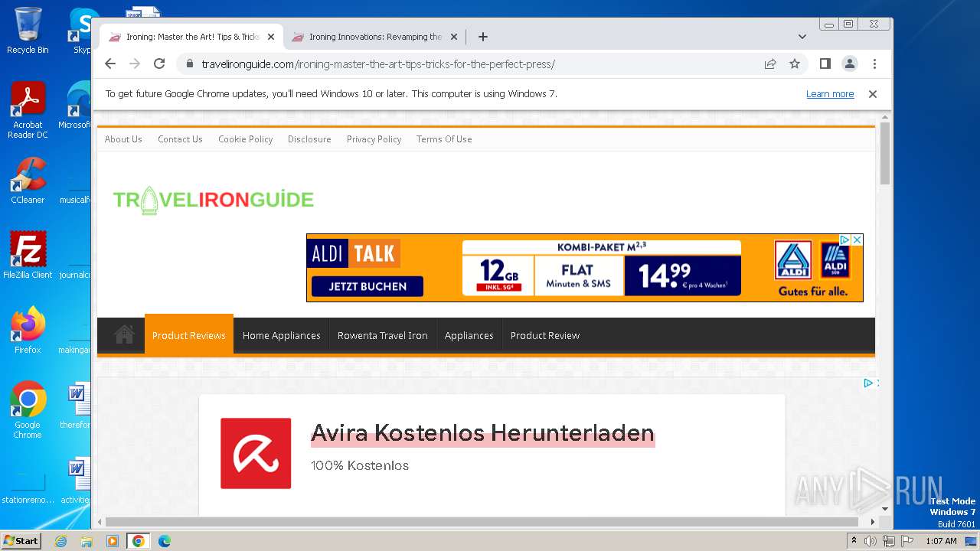Screen dimensions: 980x551
Task: Click the vertical scrollbar down arrow
Action: (885, 509)
